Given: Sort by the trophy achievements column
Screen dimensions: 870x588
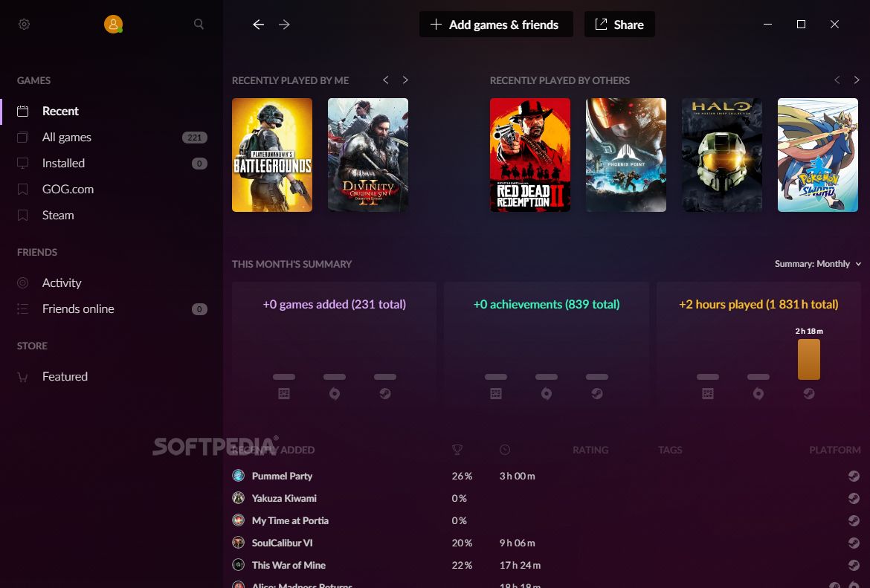Looking at the screenshot, I should coord(457,450).
